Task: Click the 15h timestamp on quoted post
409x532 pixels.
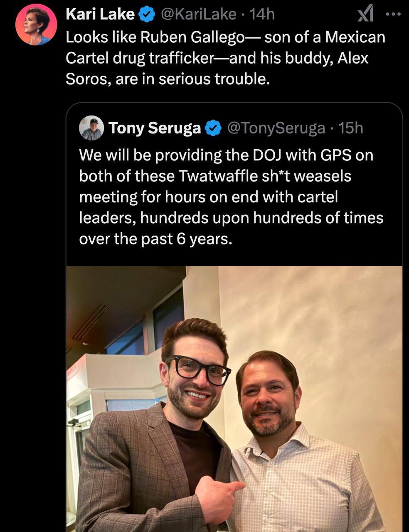Action: click(x=351, y=128)
